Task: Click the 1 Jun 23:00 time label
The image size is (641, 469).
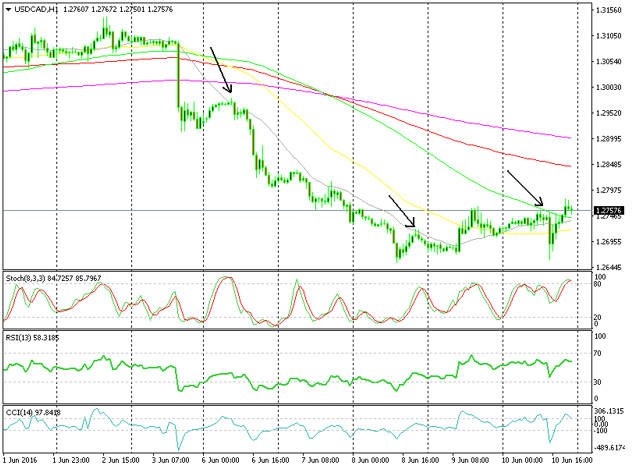Action: coord(71,460)
